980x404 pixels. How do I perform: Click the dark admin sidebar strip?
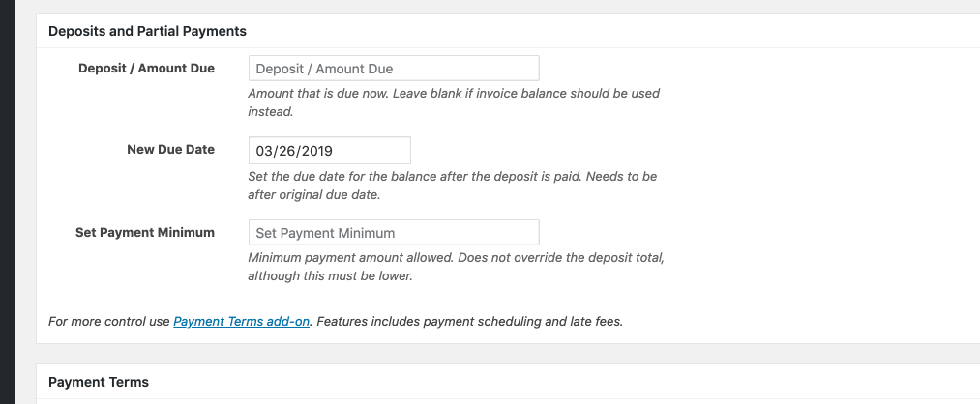[7, 193]
